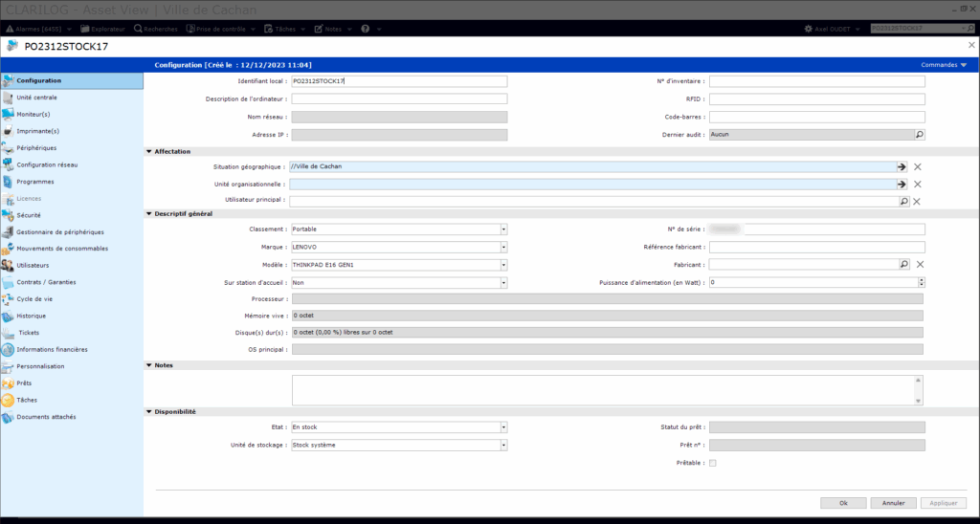
Task: Open Tickets section icon
Action: pos(8,333)
